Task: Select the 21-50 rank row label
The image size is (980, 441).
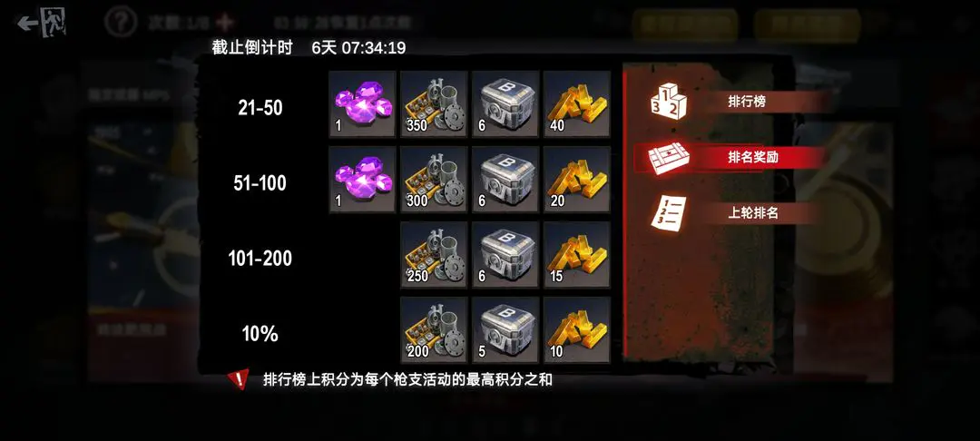Action: pyautogui.click(x=260, y=108)
